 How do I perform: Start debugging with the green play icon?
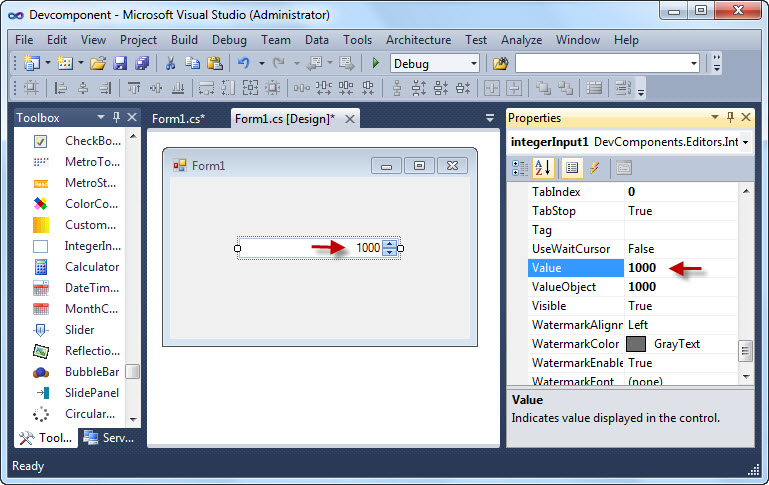pos(375,63)
